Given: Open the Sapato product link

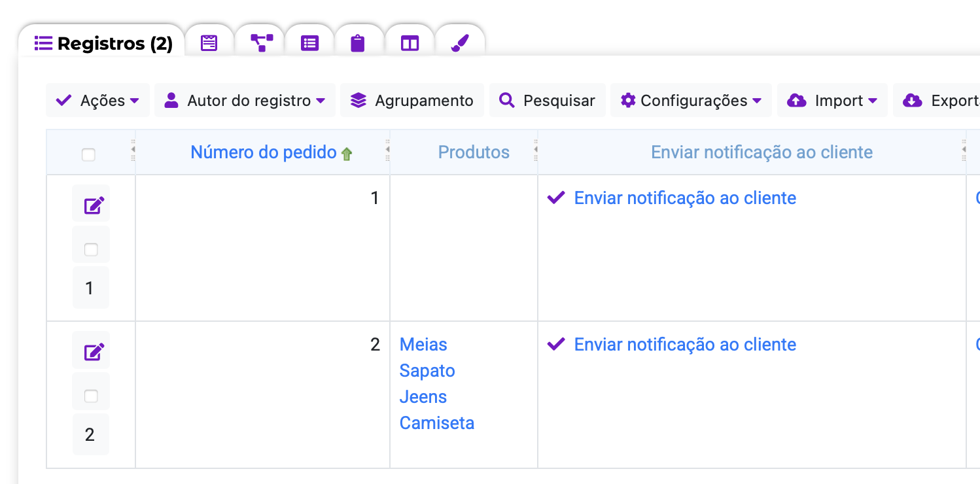Looking at the screenshot, I should click(x=427, y=371).
